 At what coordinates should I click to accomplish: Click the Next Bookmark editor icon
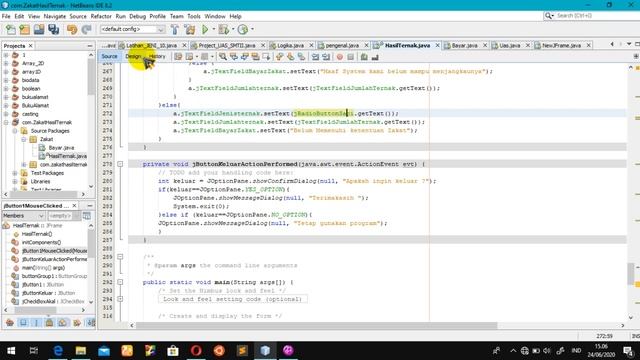coord(291,57)
